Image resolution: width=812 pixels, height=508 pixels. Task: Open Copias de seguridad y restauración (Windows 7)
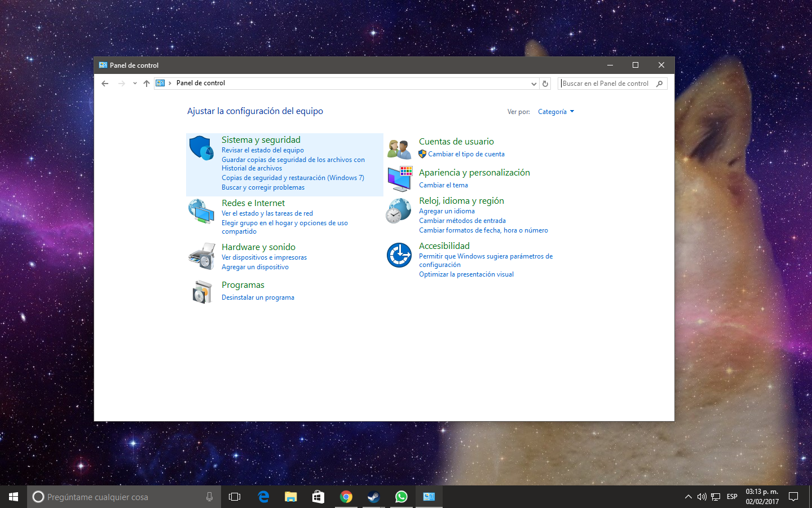click(293, 178)
